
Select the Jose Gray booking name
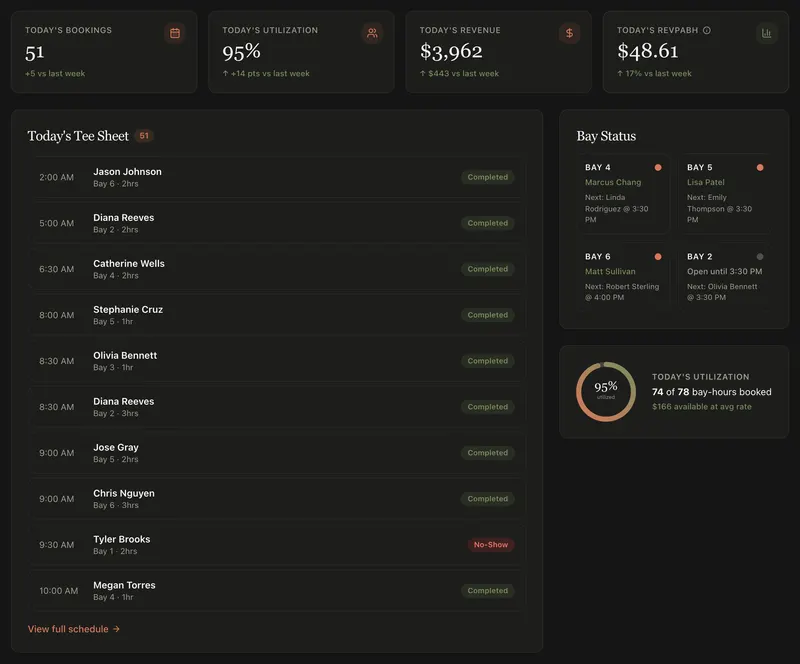(x=116, y=448)
